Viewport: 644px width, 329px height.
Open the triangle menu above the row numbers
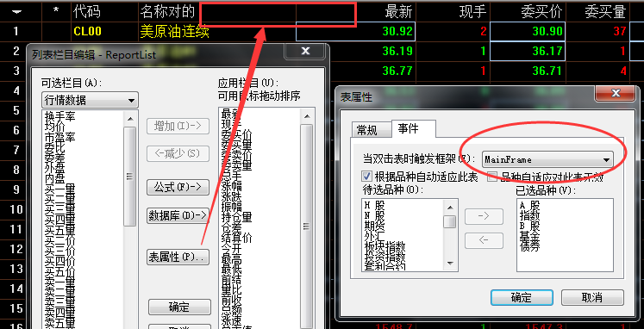coord(16,12)
